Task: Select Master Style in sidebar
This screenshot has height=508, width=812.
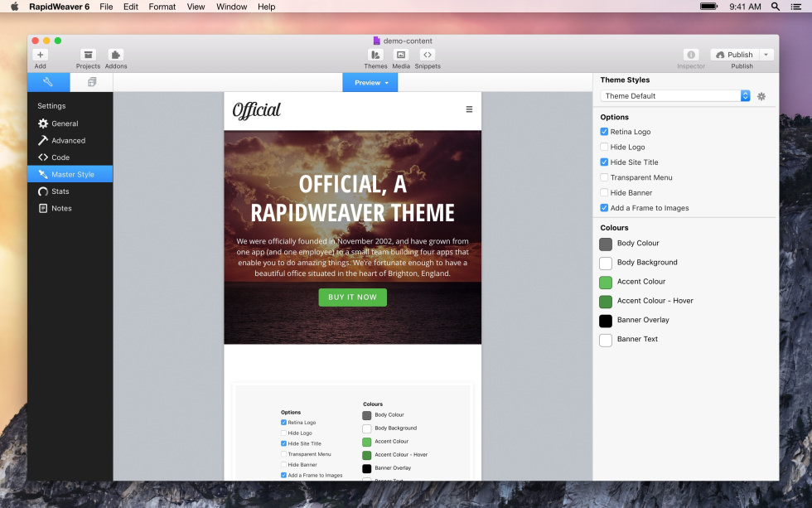Action: 70,174
